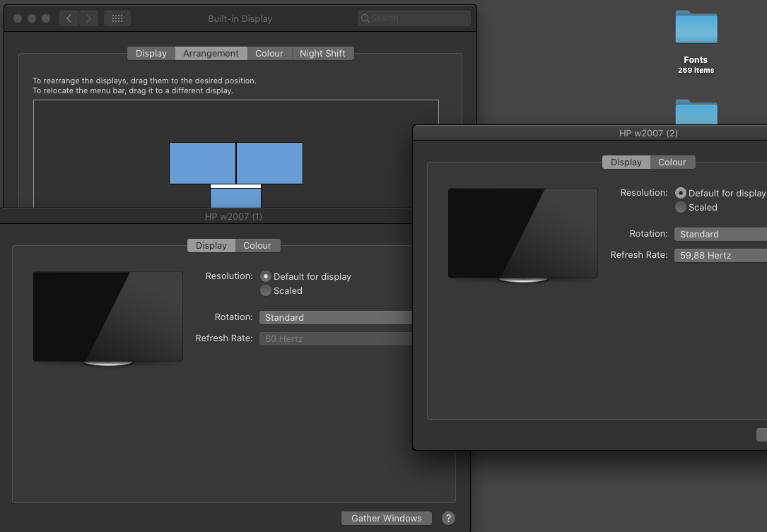Viewport: 767px width, 532px height.
Task: Open 59,88 Hertz refresh rate dropdown
Action: pos(720,255)
